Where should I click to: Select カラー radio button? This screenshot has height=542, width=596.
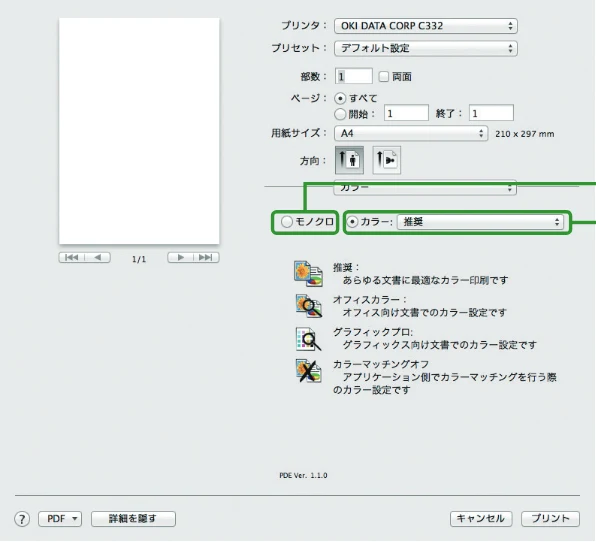pyautogui.click(x=352, y=222)
